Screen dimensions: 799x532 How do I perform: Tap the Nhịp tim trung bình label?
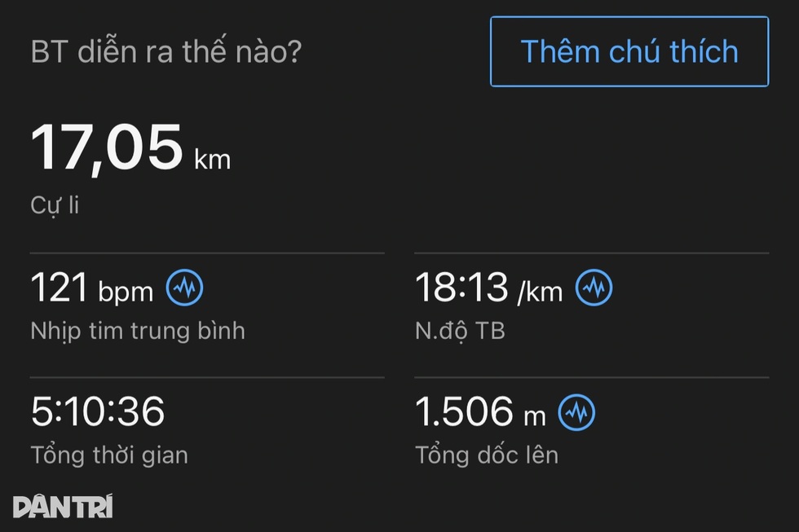point(137,330)
